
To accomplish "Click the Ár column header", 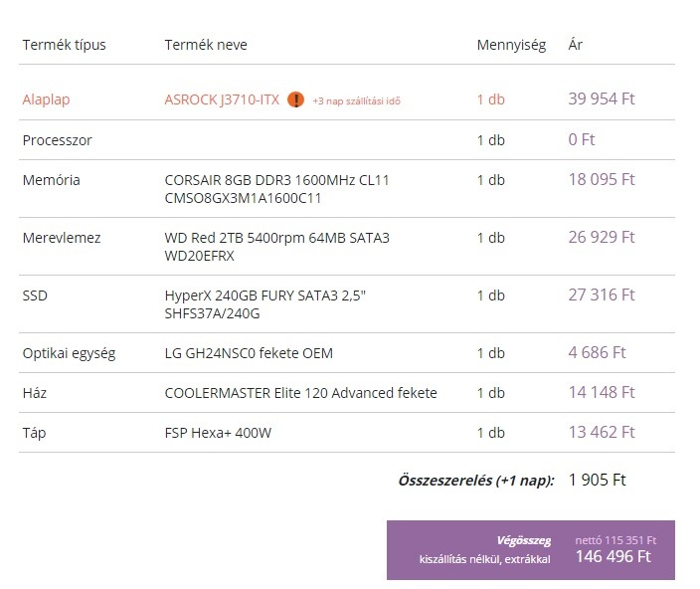I will tap(575, 45).
